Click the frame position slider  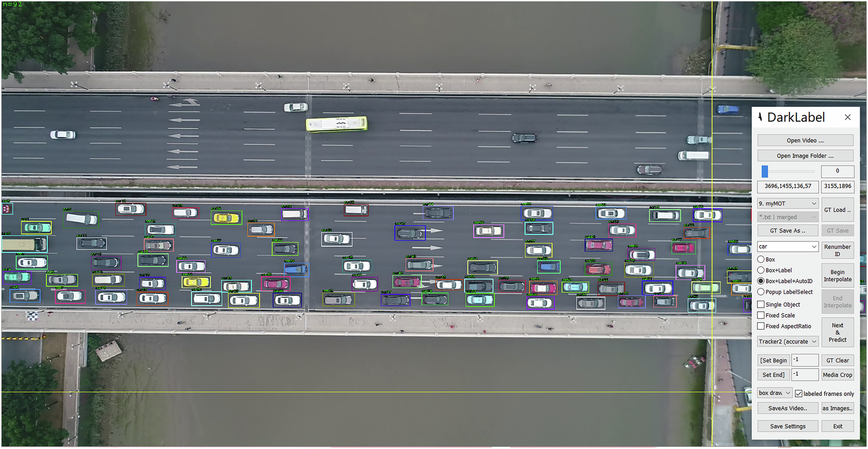click(788, 171)
